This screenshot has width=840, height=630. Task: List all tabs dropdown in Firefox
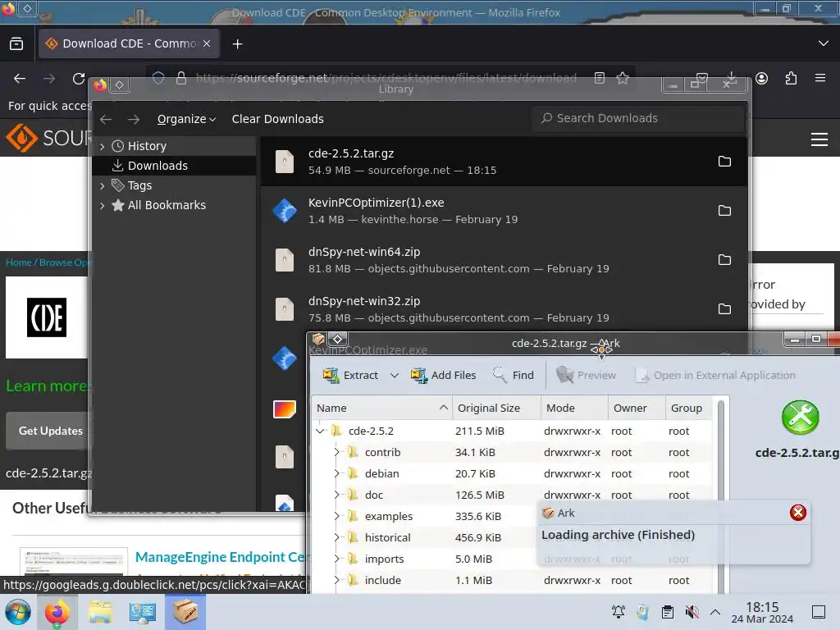[824, 43]
